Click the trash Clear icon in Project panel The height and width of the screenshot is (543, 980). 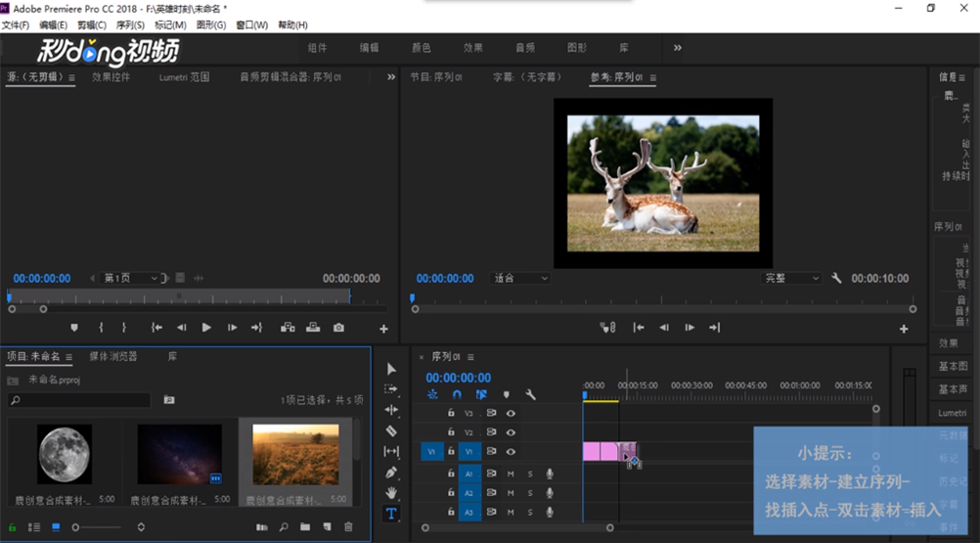pyautogui.click(x=349, y=526)
